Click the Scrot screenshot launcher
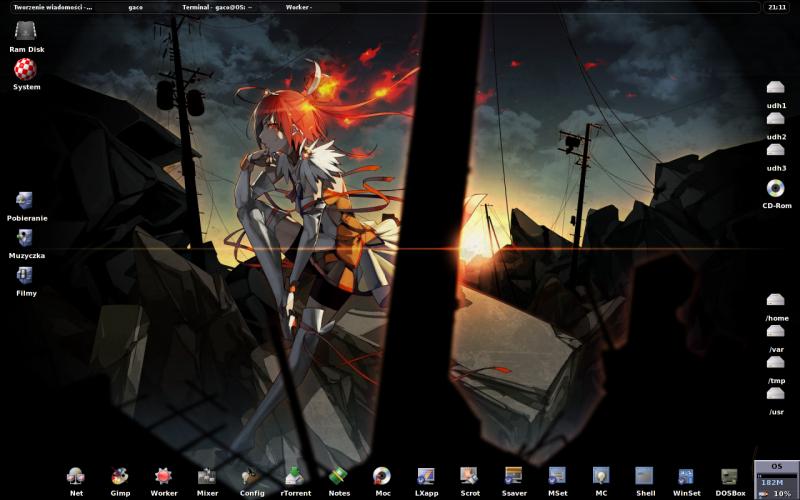Image resolution: width=800 pixels, height=500 pixels. point(469,476)
